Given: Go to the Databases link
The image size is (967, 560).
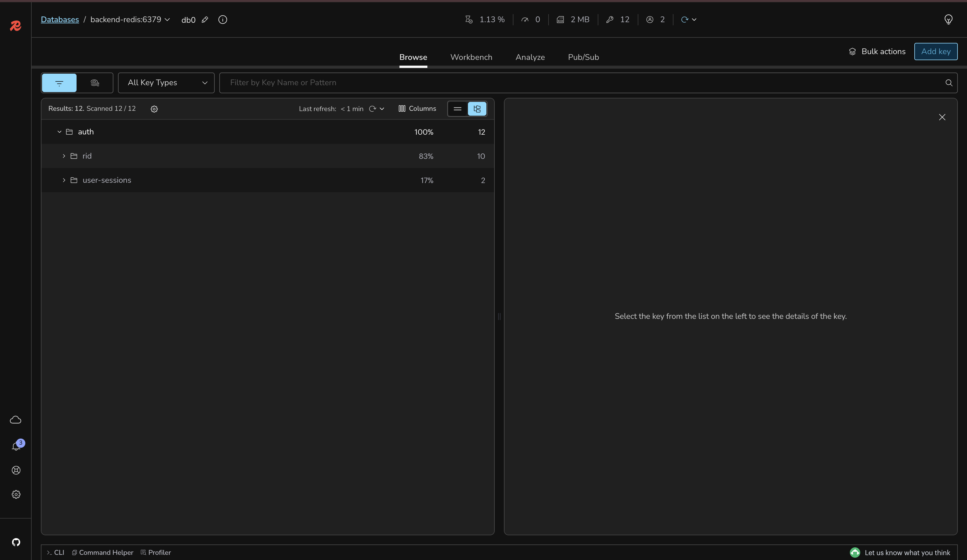Looking at the screenshot, I should (60, 20).
